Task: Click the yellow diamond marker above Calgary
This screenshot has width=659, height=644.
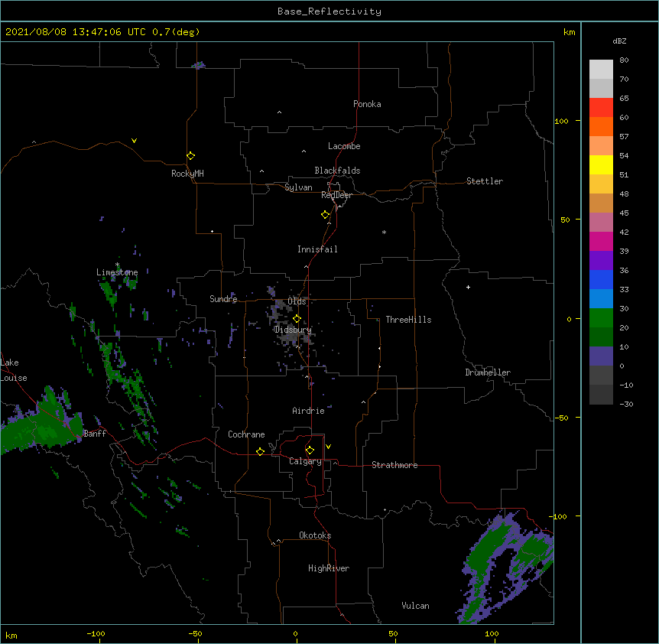Action: 310,450
